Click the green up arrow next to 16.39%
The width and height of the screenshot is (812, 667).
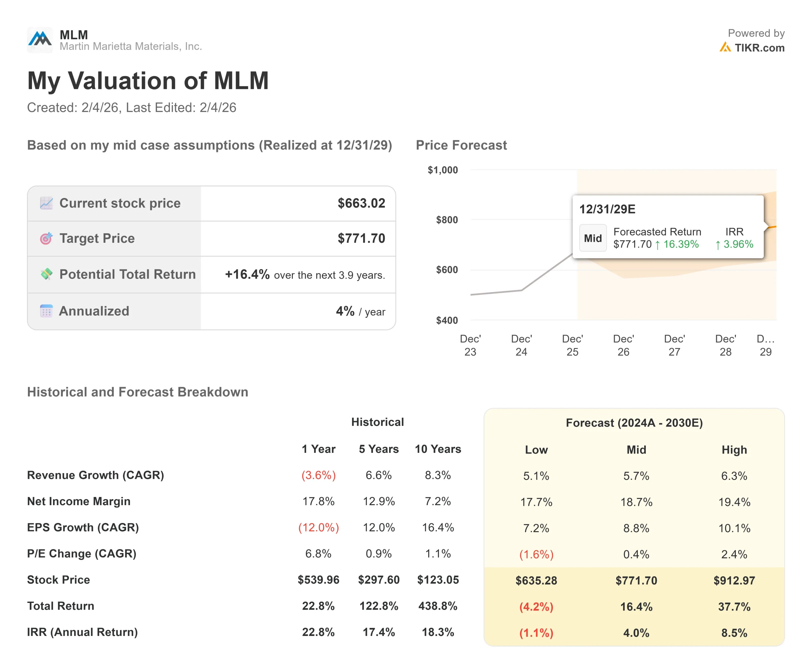coord(658,245)
